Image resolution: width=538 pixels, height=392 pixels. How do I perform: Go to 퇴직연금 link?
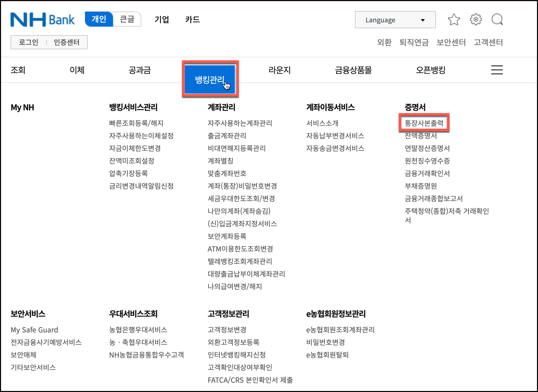(x=414, y=42)
